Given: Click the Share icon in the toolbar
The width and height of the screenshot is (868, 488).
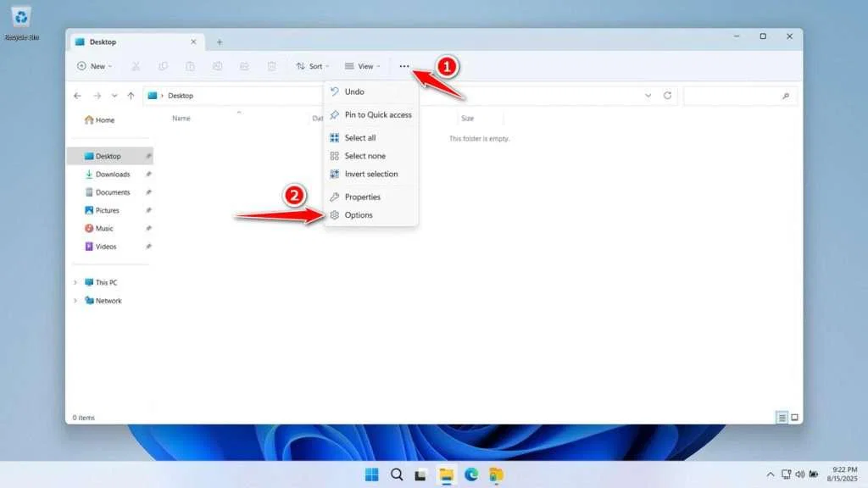Looking at the screenshot, I should tap(245, 66).
